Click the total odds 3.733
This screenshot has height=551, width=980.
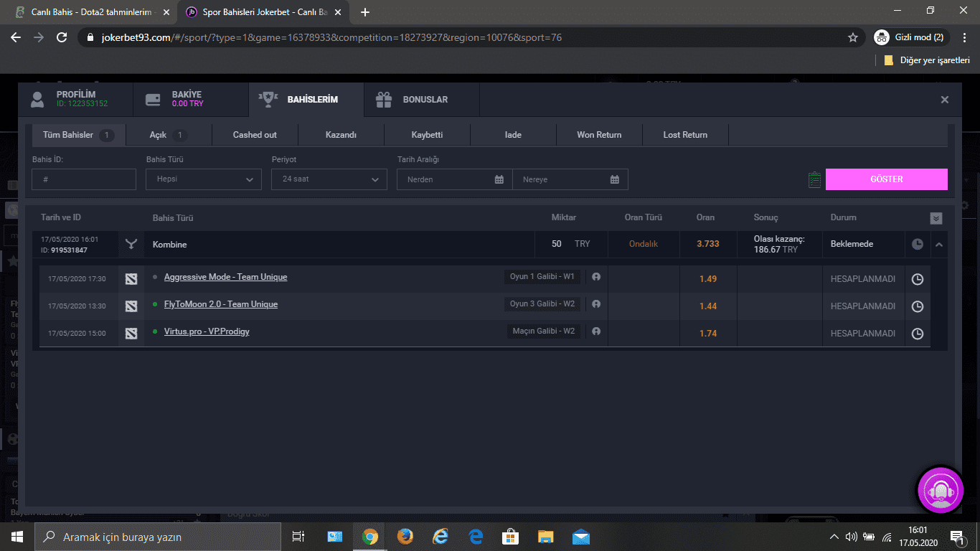707,244
